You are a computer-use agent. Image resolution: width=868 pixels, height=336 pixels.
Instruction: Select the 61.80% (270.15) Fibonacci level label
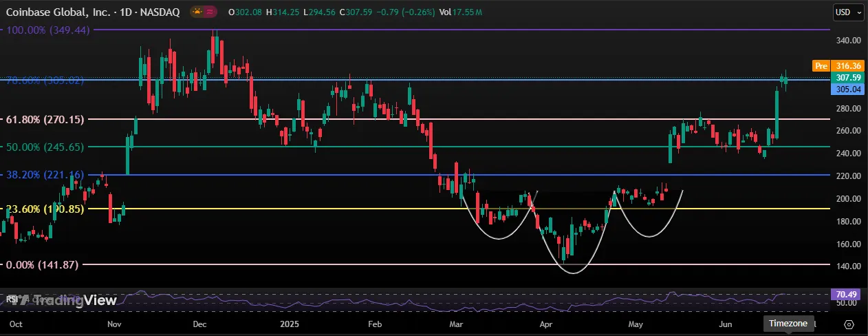coord(45,119)
